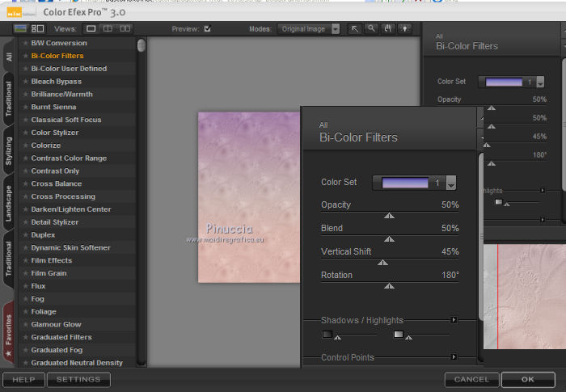The image size is (566, 392).
Task: Click the highlights protection swatch icon
Action: tap(399, 335)
